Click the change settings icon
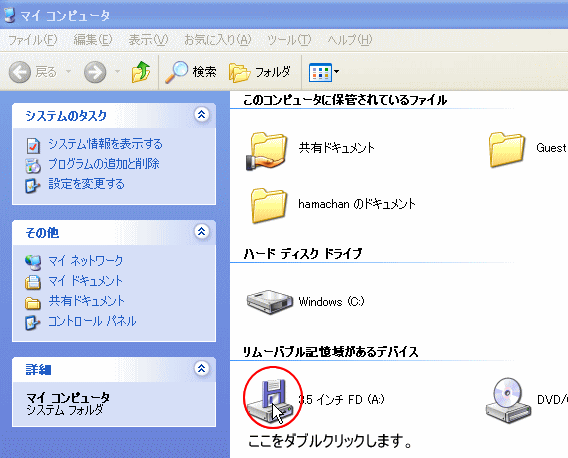 [33, 186]
